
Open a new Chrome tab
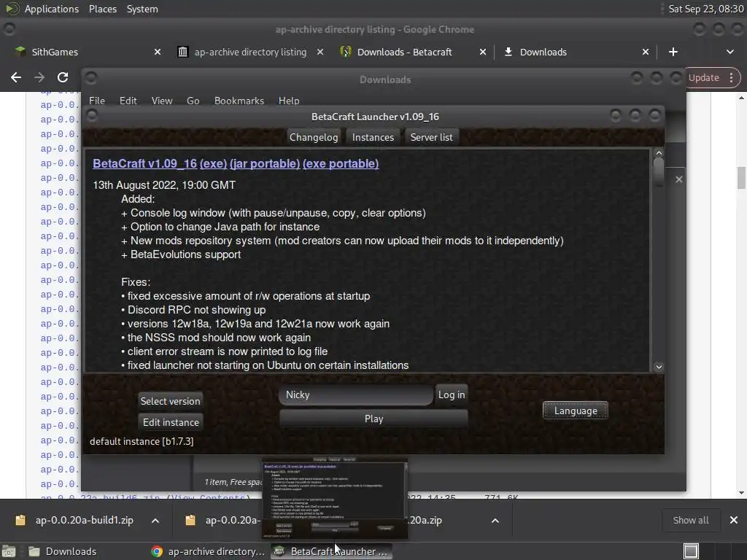coord(673,52)
